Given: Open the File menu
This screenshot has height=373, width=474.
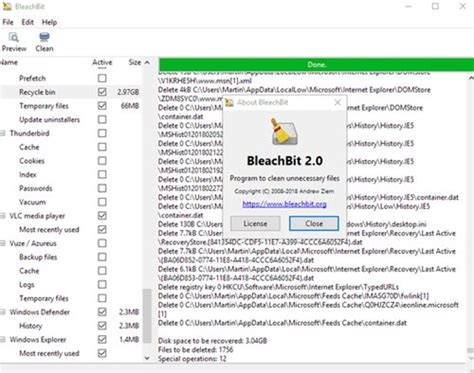Looking at the screenshot, I should point(8,22).
